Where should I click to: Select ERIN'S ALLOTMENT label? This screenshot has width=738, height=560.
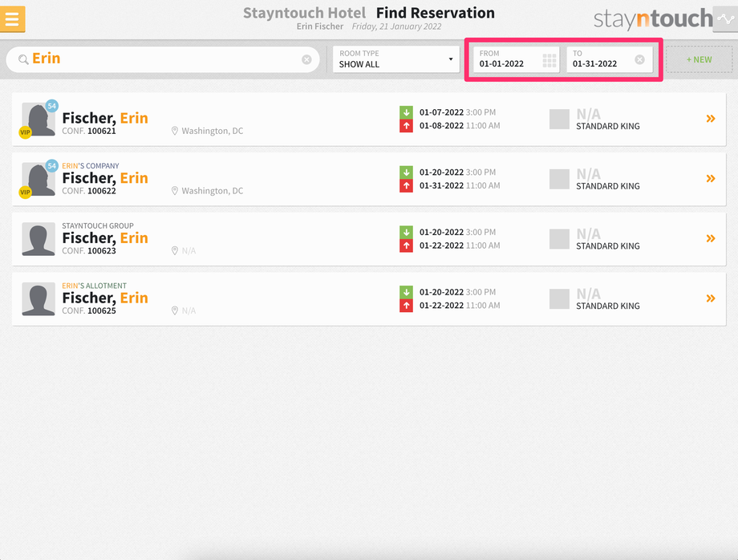coord(94,286)
